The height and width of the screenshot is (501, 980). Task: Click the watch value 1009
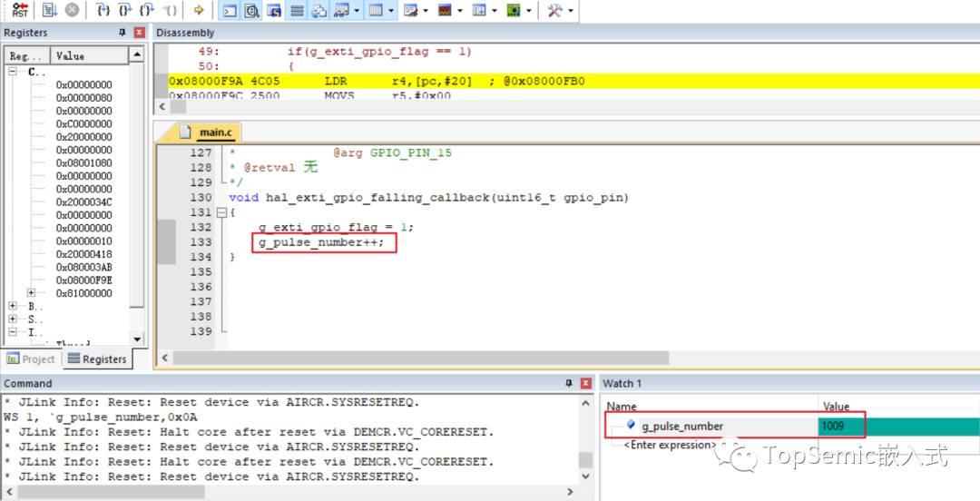point(833,426)
